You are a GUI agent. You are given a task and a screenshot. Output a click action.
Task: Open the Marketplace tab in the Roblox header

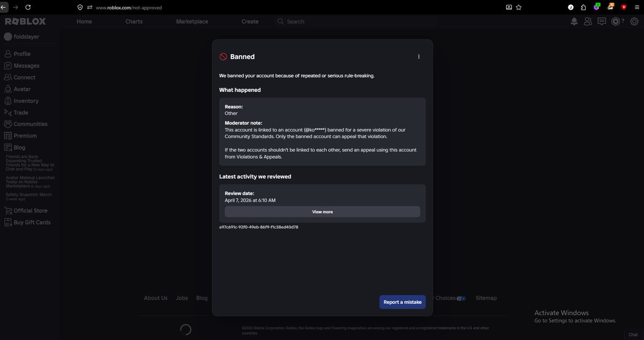pos(192,21)
